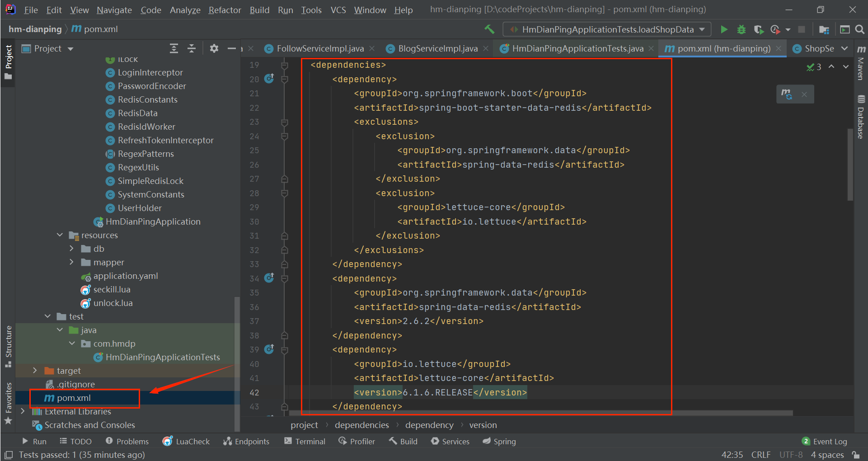The image size is (868, 461).
Task: Run with coverage shield icon
Action: click(x=759, y=29)
